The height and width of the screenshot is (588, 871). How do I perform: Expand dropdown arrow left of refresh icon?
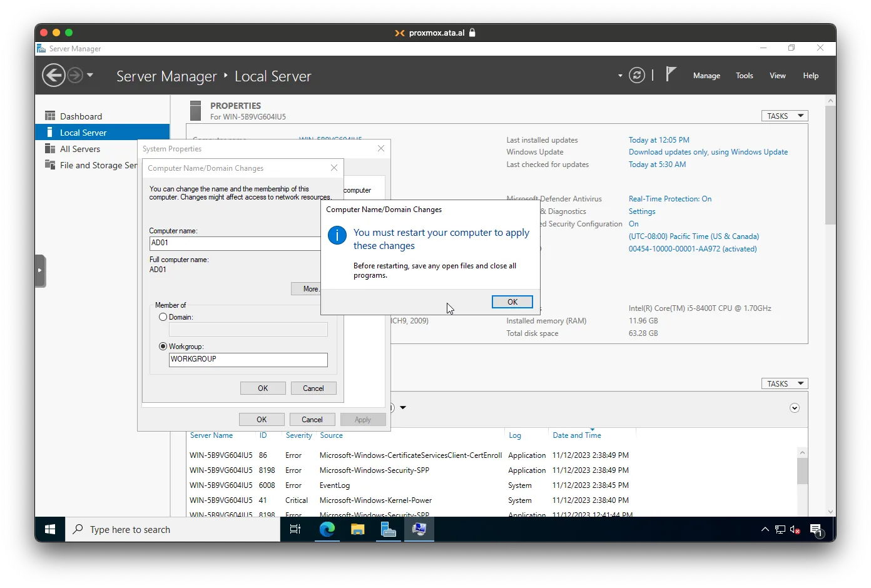620,76
